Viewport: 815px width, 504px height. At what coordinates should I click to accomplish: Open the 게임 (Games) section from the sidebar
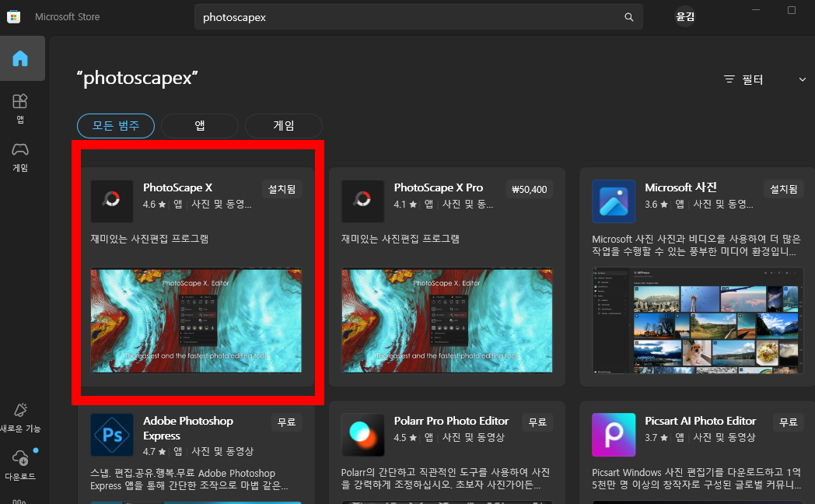(x=20, y=153)
